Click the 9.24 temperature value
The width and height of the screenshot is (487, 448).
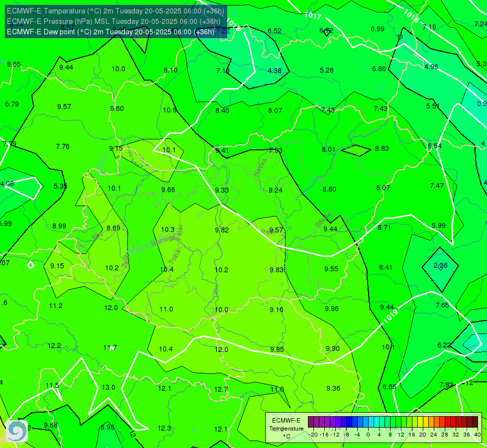click(276, 190)
